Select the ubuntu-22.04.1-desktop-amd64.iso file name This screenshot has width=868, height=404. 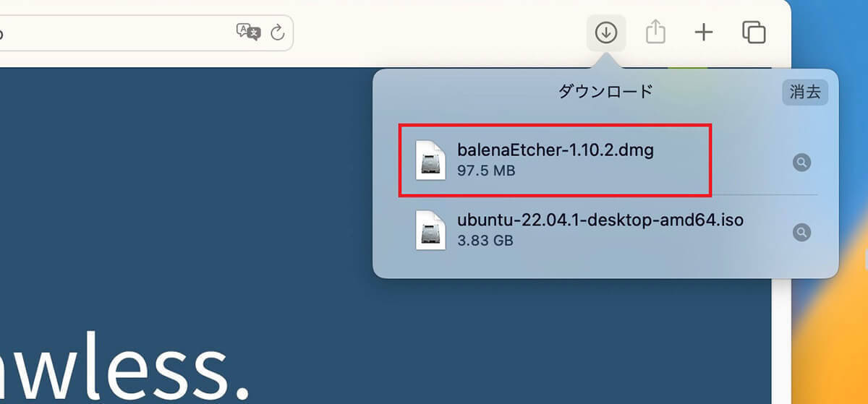tap(600, 219)
